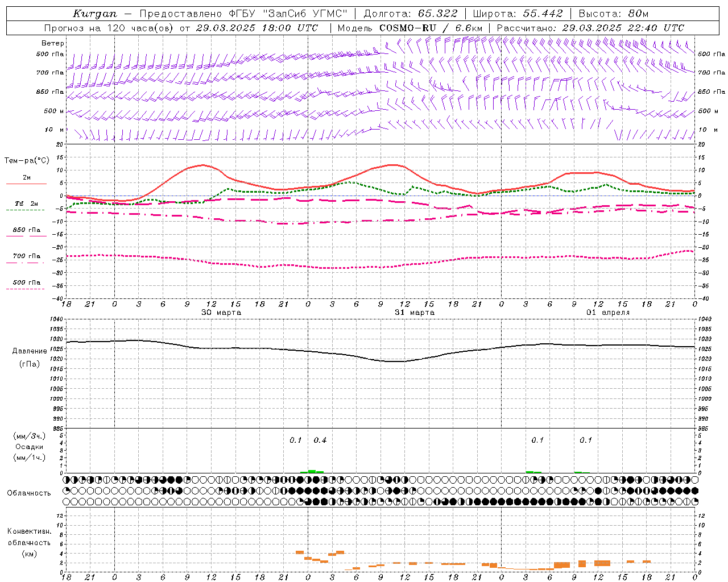Click the station name "Kurgan" in the header

click(94, 14)
